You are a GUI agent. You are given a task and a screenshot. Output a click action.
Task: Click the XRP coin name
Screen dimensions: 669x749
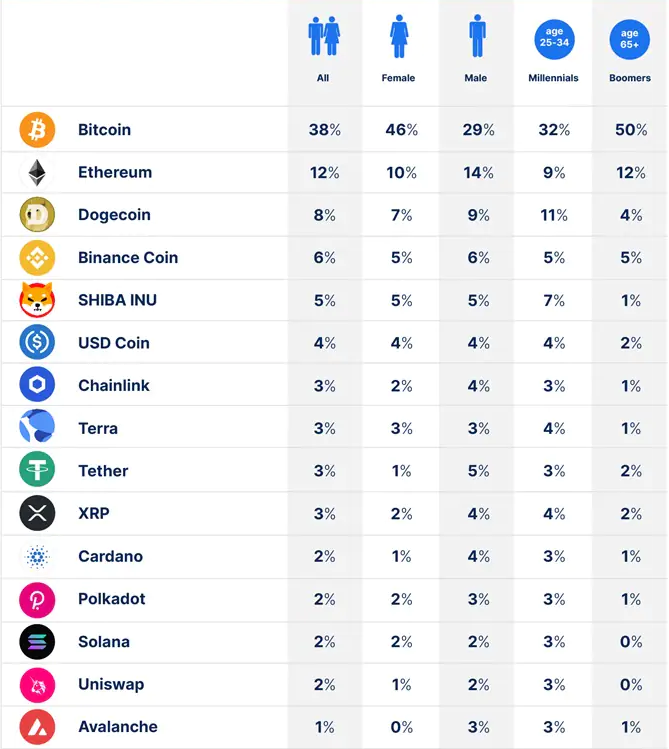tap(94, 514)
